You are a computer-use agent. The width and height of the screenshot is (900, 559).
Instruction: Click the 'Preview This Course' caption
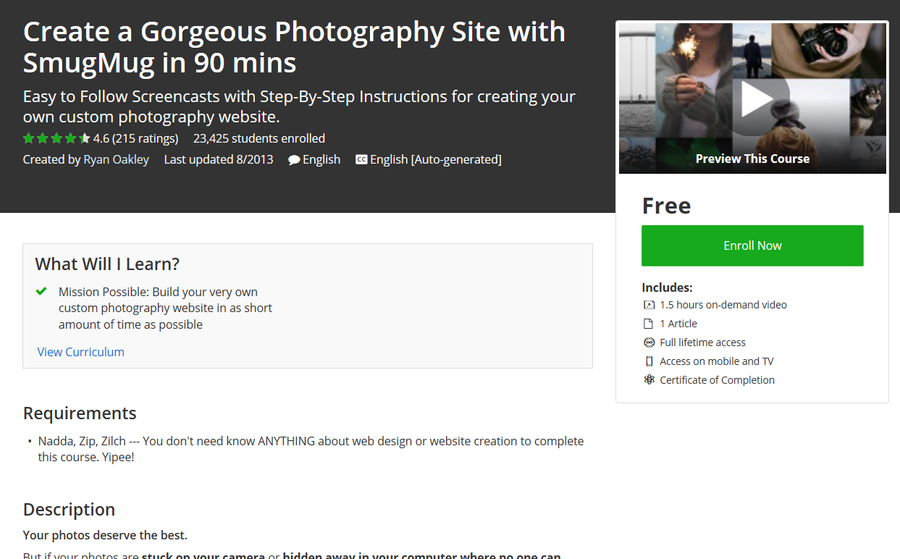[752, 159]
